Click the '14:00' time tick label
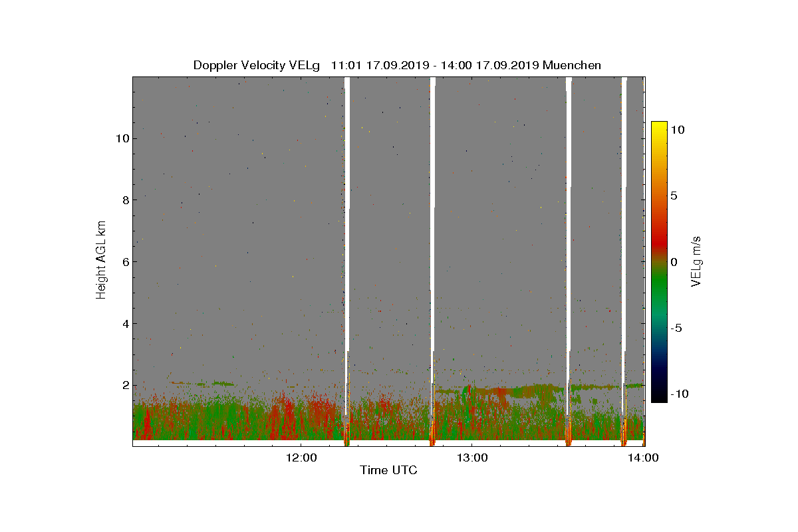The height and width of the screenshot is (532, 798). tap(643, 458)
